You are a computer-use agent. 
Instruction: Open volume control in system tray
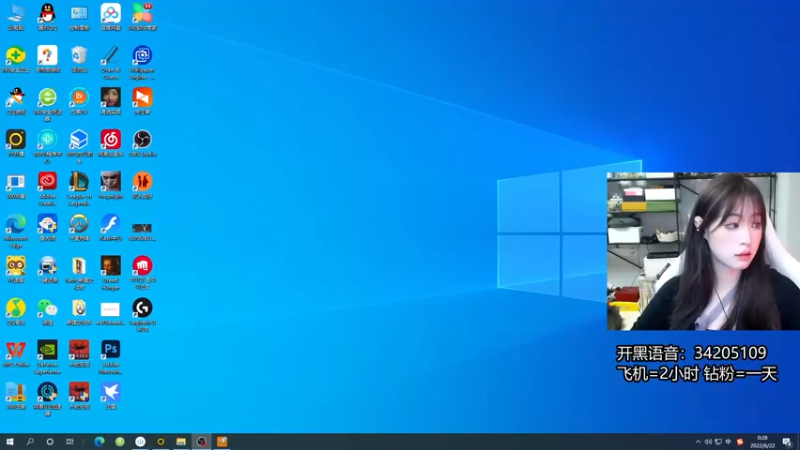tap(708, 442)
